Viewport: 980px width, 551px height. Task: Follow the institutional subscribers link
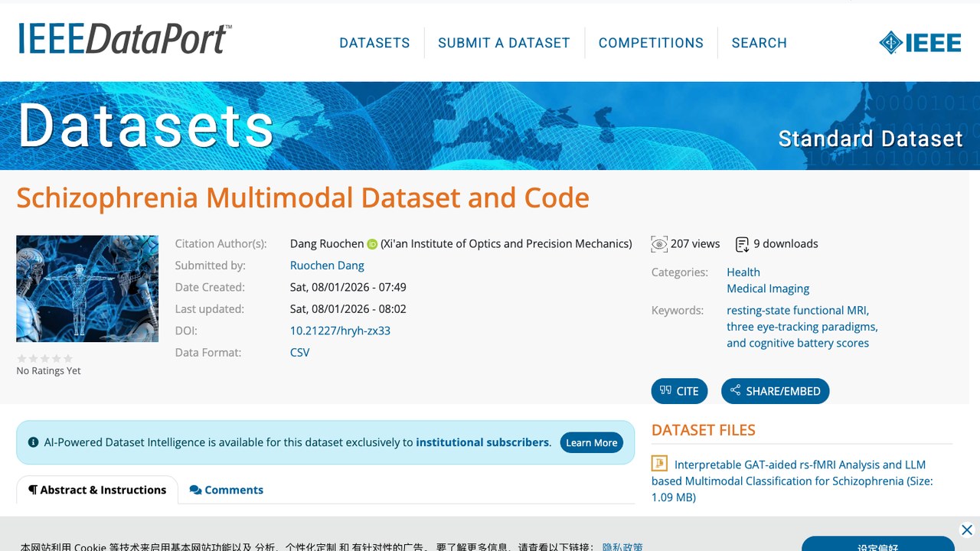pyautogui.click(x=482, y=442)
